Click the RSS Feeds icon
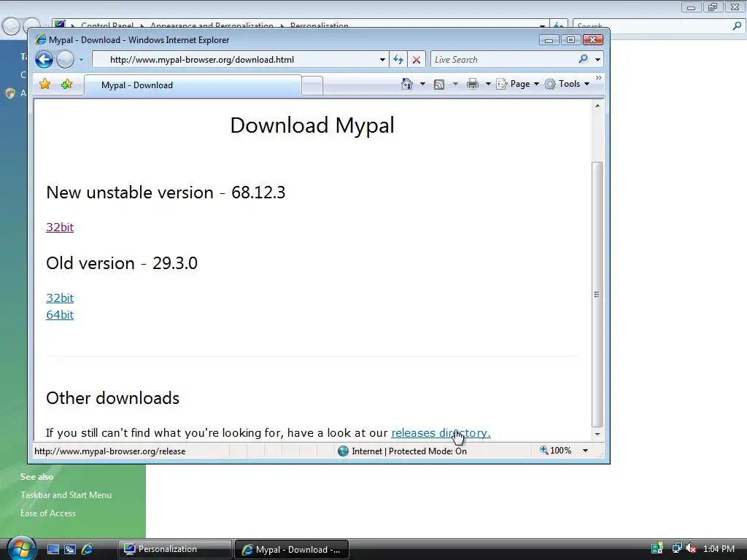Image resolution: width=747 pixels, height=560 pixels. (x=439, y=85)
